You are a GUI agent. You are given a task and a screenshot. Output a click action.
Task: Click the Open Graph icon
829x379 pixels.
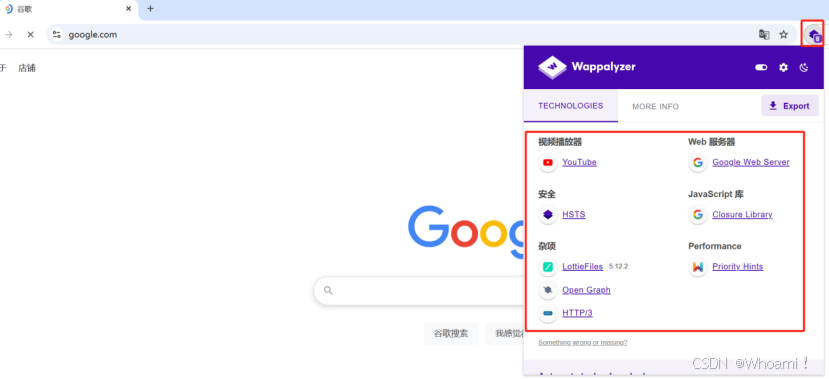(x=548, y=290)
